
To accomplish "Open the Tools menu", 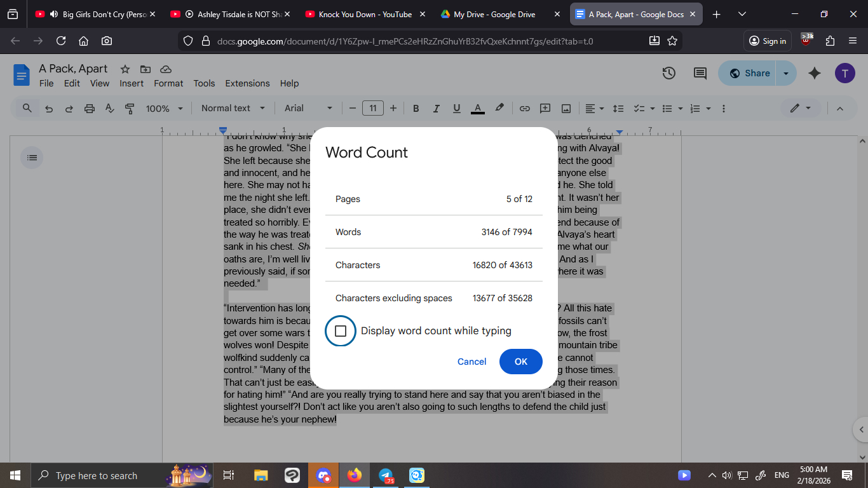I will pos(204,83).
